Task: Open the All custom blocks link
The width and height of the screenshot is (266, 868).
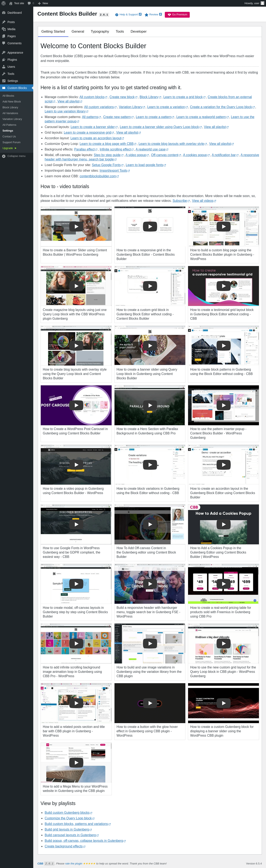Action: 93,97
